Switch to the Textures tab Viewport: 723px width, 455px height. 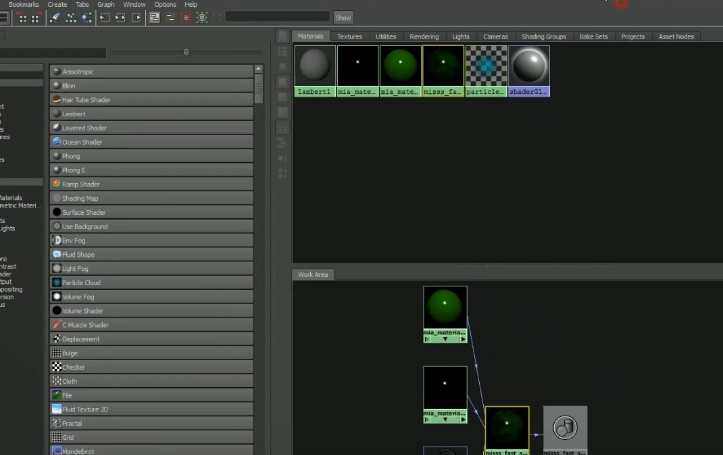point(350,36)
